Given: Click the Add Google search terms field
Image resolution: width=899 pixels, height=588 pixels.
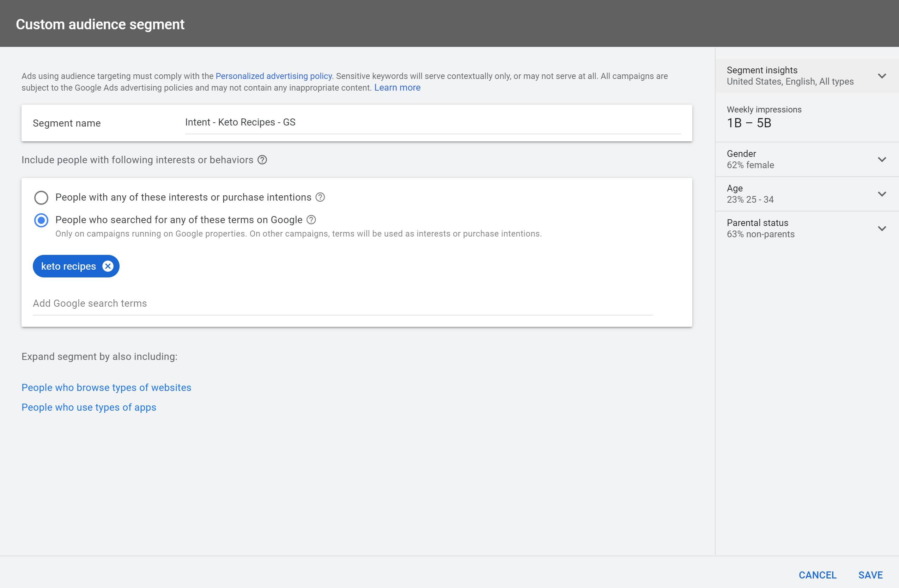Looking at the screenshot, I should tap(342, 303).
